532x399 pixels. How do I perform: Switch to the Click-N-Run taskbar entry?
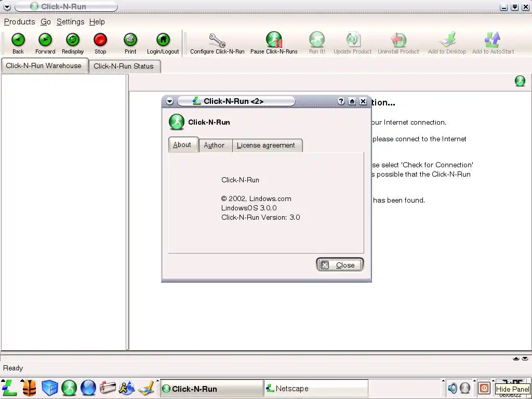(212, 389)
